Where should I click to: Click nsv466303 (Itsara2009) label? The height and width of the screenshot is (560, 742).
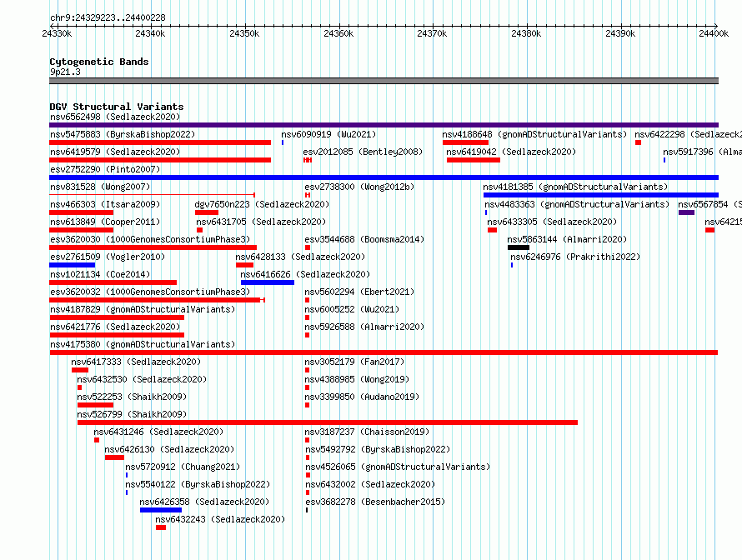coord(105,204)
